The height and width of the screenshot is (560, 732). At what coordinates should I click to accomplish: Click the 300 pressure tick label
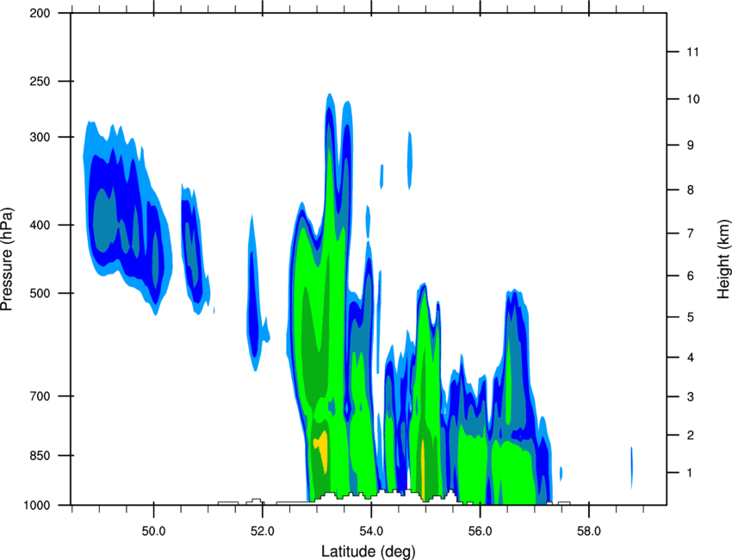(x=40, y=137)
